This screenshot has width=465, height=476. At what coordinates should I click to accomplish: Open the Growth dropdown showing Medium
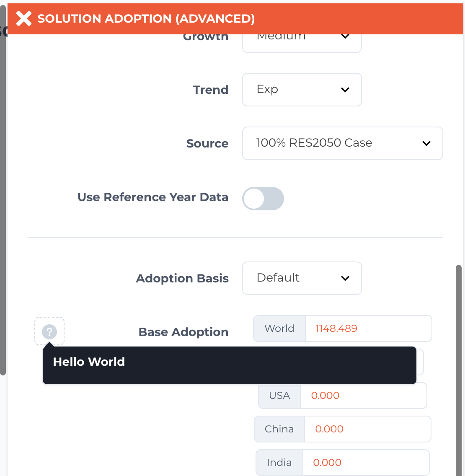pyautogui.click(x=302, y=43)
